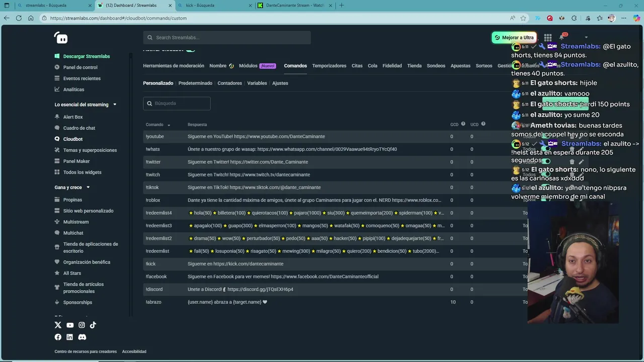This screenshot has height=362, width=644.
Task: Click browser refresh button
Action: 19,18
